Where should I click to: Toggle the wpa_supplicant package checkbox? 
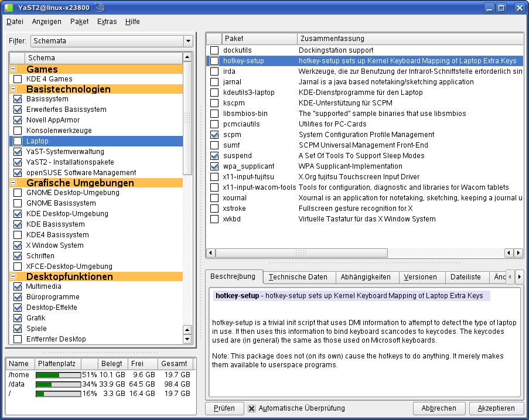point(214,166)
